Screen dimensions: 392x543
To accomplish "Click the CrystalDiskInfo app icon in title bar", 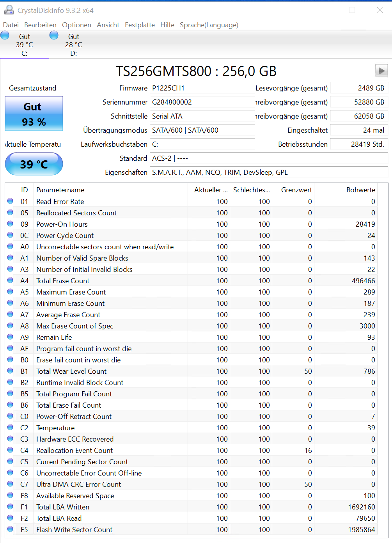I will (x=9, y=10).
